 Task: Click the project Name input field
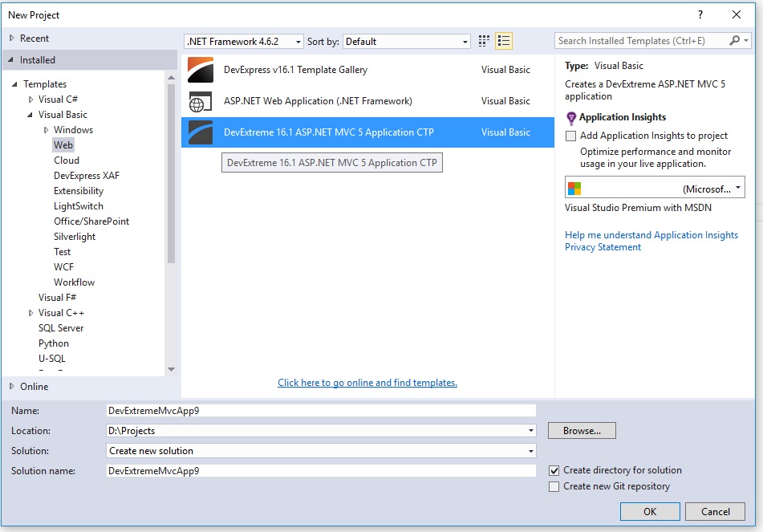coord(321,411)
